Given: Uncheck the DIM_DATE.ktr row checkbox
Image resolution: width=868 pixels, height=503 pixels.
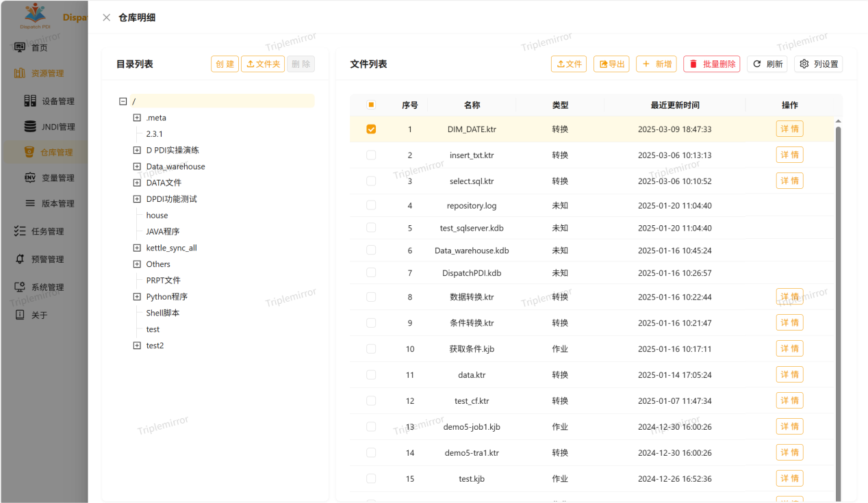Looking at the screenshot, I should point(371,129).
